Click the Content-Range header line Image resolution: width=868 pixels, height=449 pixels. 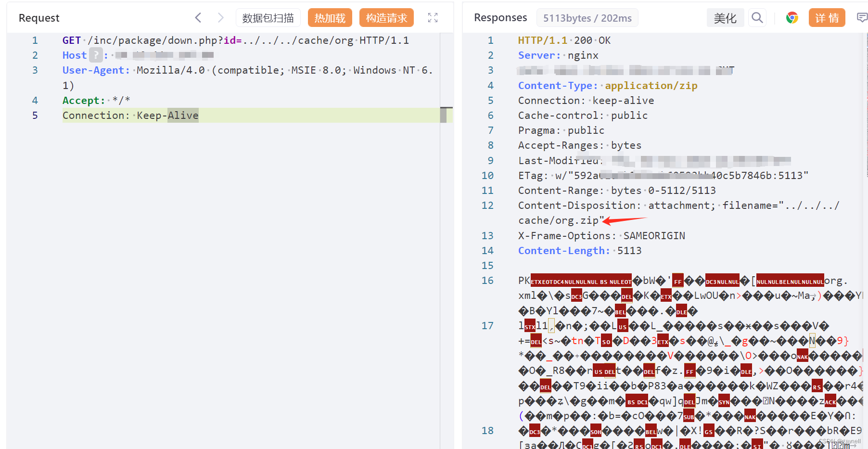tap(617, 191)
